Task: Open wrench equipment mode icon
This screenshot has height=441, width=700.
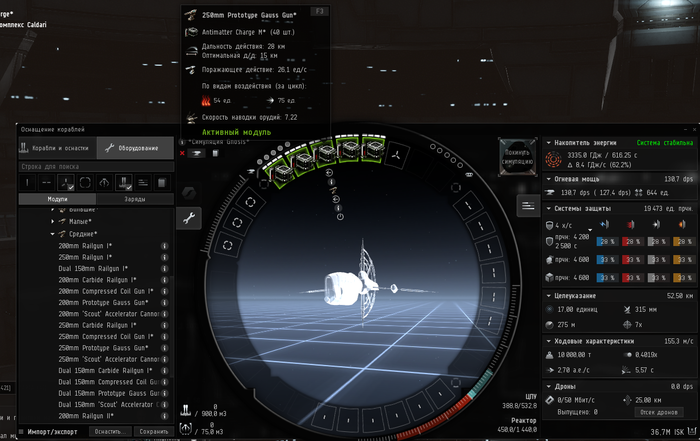Action: [187, 217]
